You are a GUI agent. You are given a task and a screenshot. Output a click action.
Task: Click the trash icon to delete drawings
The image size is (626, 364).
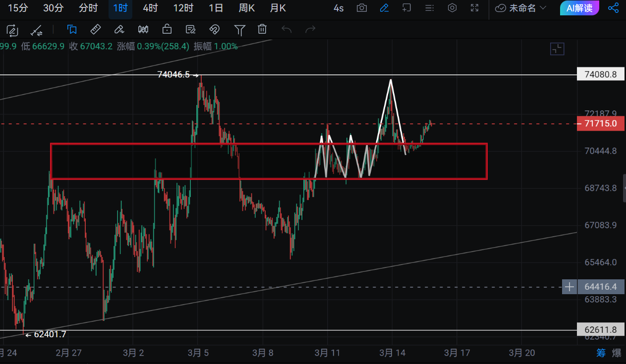pos(262,30)
